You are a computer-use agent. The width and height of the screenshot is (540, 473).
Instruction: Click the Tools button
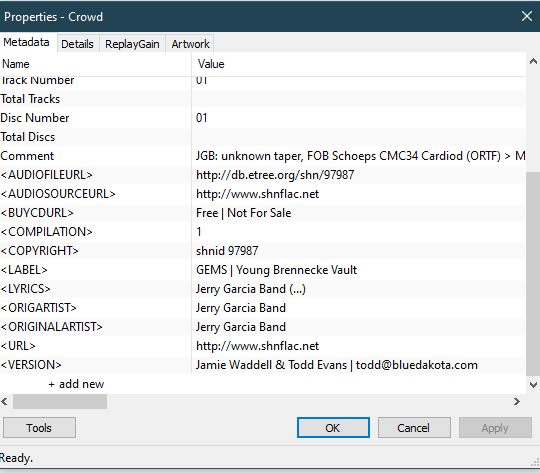tap(39, 428)
